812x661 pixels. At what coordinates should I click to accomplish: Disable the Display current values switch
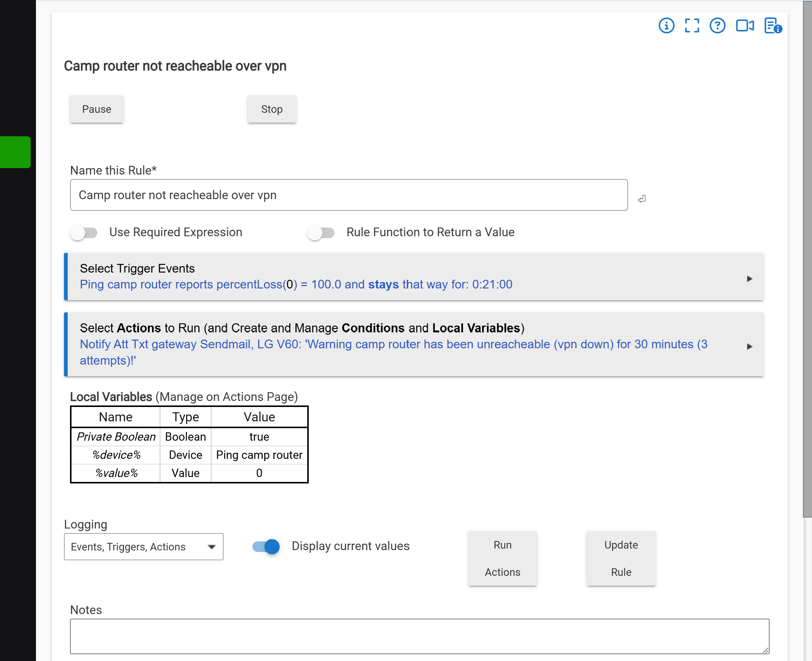click(266, 546)
